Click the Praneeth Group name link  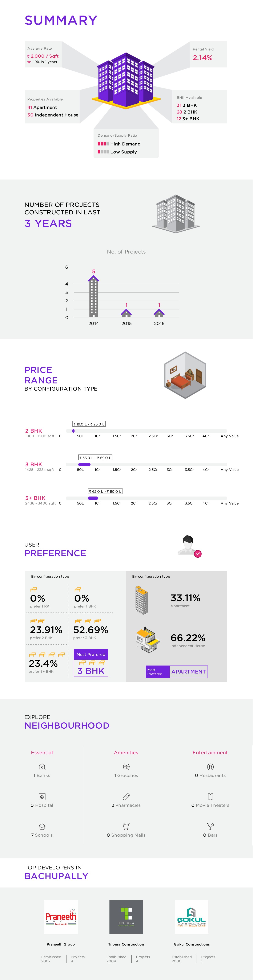pos(61,944)
